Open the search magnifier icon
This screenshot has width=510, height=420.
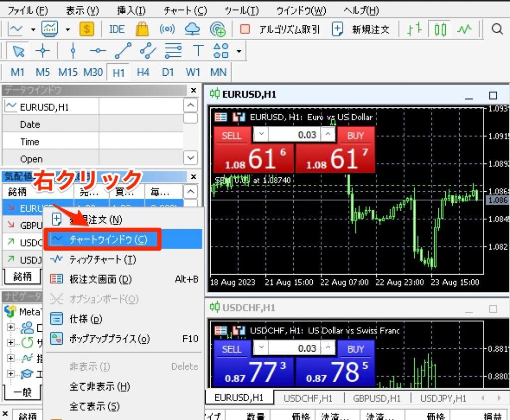point(497,29)
